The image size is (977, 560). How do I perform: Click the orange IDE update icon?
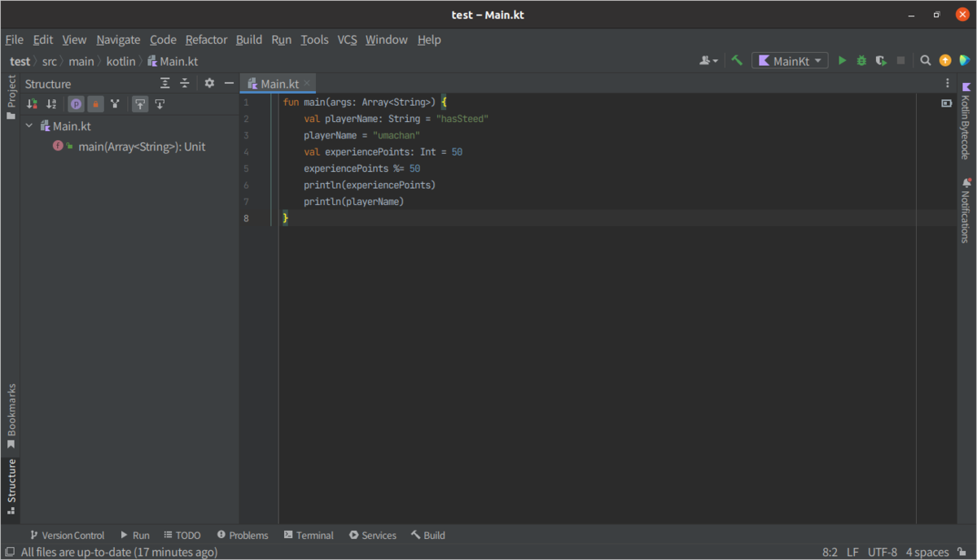[x=945, y=61]
